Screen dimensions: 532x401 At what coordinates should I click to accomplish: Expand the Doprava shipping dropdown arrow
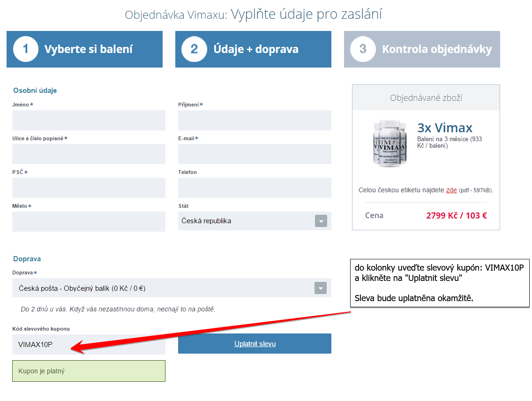point(321,288)
